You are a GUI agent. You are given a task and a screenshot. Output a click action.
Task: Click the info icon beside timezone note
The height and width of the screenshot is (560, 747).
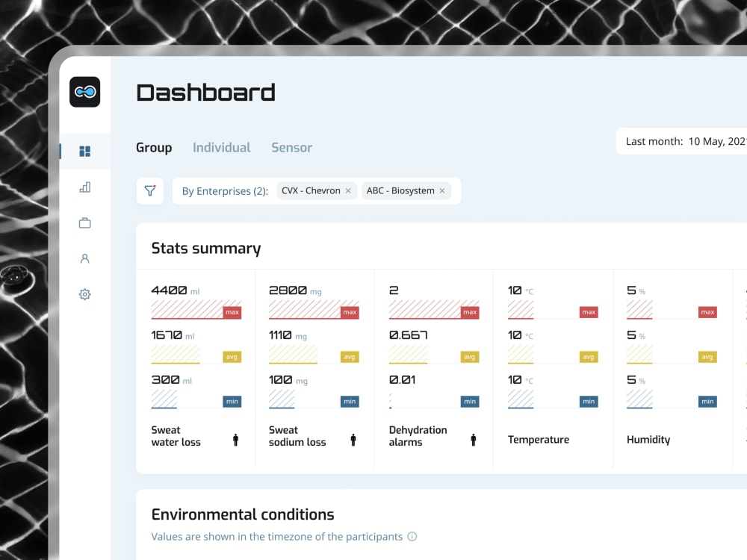[412, 537]
